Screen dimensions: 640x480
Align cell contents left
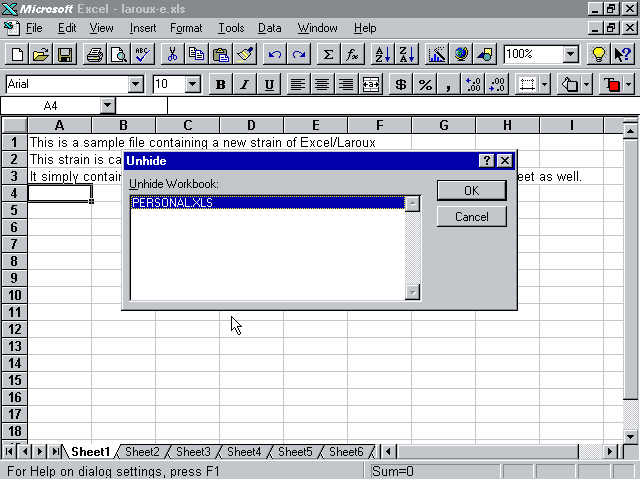click(x=298, y=84)
